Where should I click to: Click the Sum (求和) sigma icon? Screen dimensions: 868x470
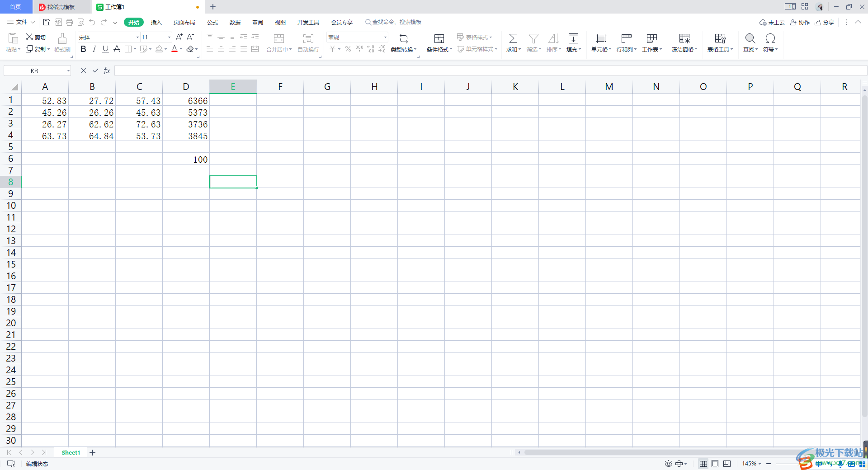click(513, 39)
